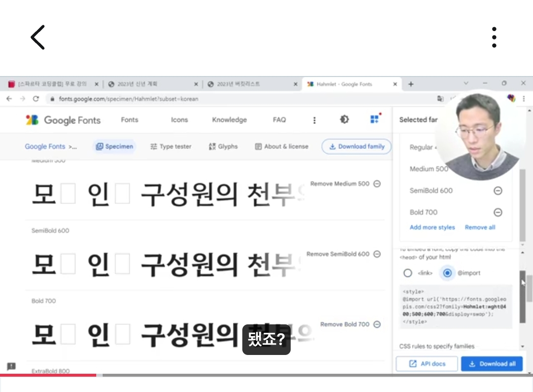This screenshot has width=533, height=392.
Task: Remove Bold 700 from selected family panel
Action: [x=497, y=212]
